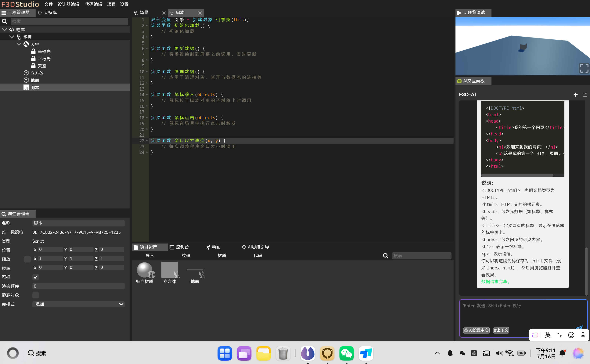590x364 pixels.
Task: Fold the 更新数据 function at line 6
Action: click(x=147, y=49)
